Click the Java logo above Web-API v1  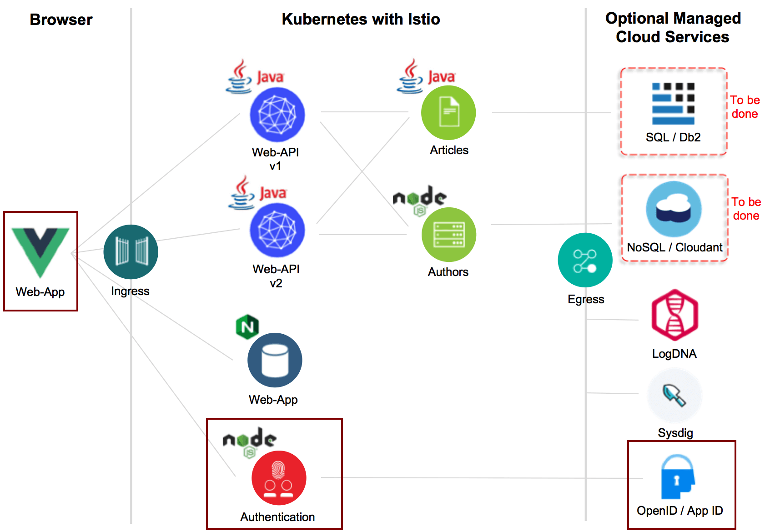(x=255, y=76)
